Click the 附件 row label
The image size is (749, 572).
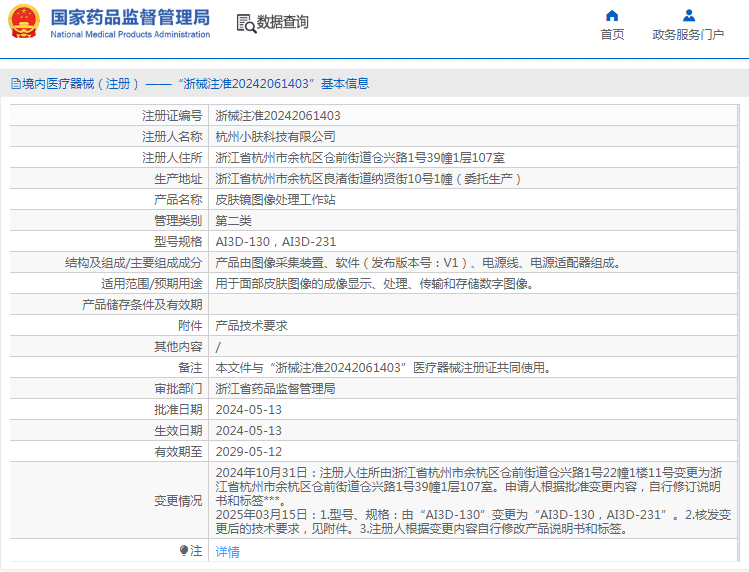click(x=190, y=326)
